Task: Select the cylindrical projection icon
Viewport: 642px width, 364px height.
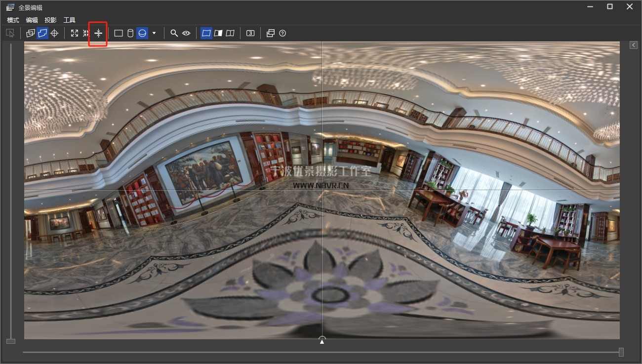Action: point(130,33)
